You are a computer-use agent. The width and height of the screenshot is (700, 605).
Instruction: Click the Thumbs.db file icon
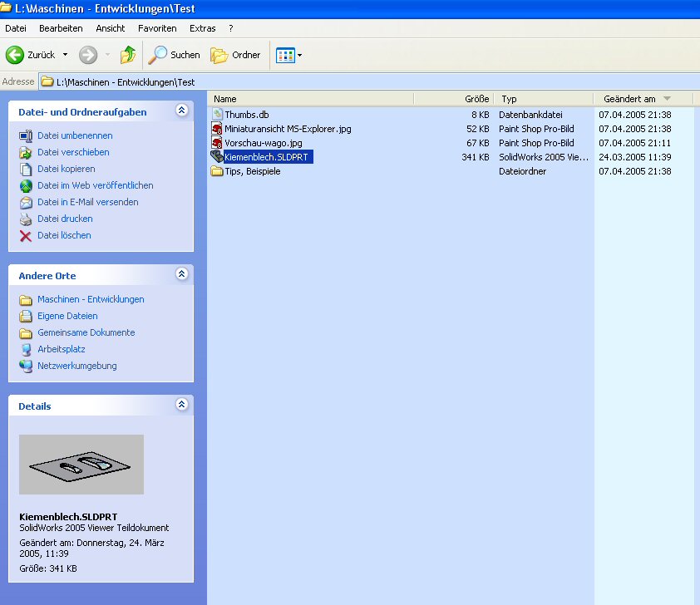[x=218, y=115]
